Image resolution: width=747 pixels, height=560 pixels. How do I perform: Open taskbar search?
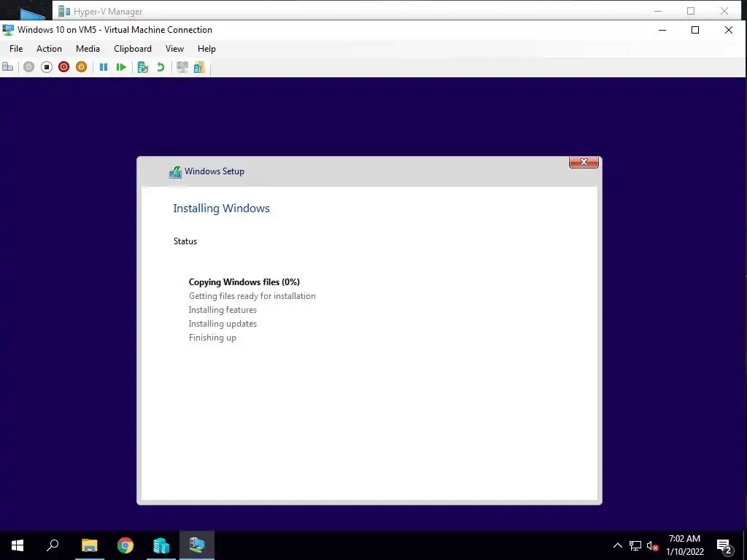point(53,545)
